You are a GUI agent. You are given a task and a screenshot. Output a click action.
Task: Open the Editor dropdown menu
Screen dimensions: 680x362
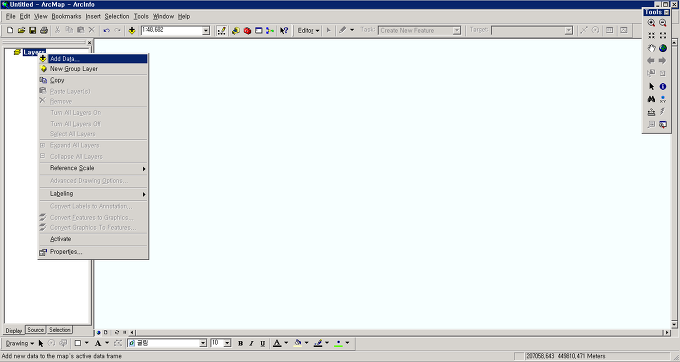pyautogui.click(x=308, y=30)
